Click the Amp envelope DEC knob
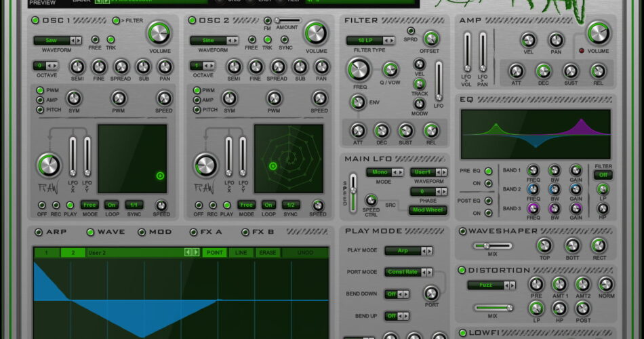Viewport: 644px width, 339px height. click(x=544, y=71)
